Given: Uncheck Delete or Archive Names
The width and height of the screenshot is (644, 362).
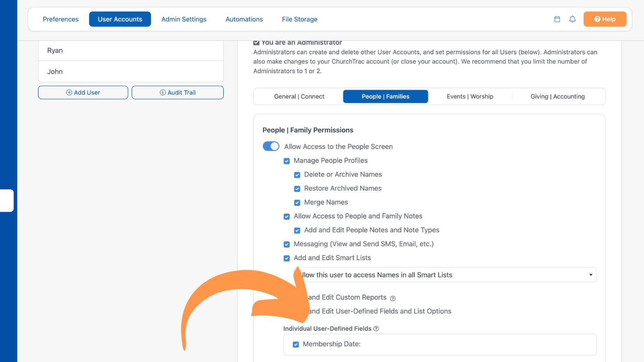Looking at the screenshot, I should point(297,175).
